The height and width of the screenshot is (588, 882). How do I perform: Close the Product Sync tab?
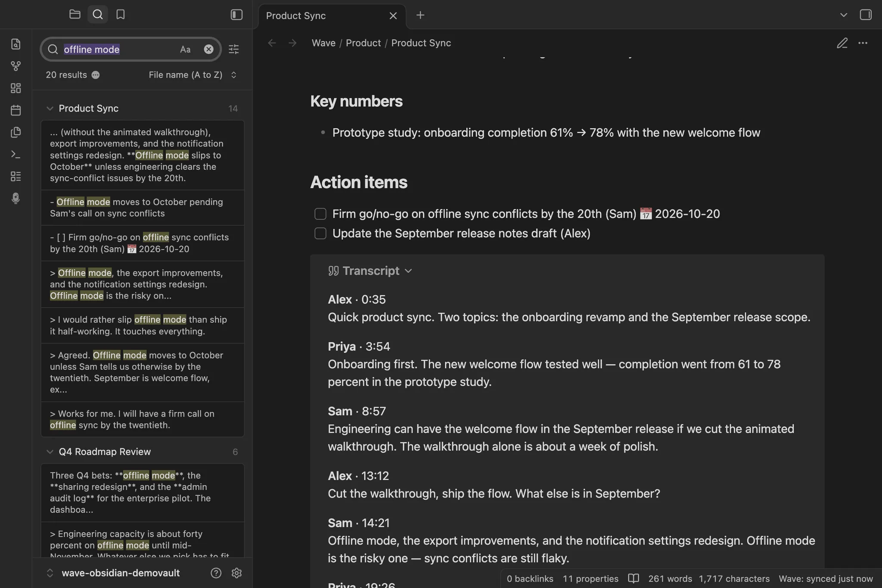[393, 16]
